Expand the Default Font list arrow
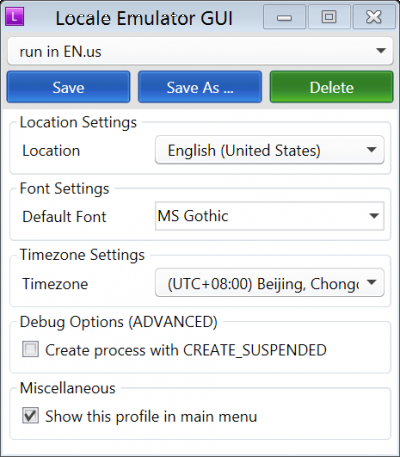This screenshot has height=457, width=400. click(374, 216)
